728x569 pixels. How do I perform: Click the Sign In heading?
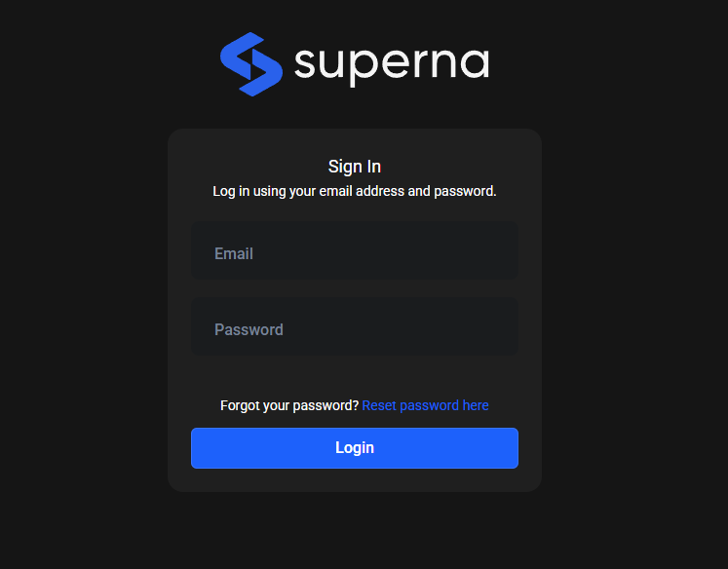click(355, 167)
